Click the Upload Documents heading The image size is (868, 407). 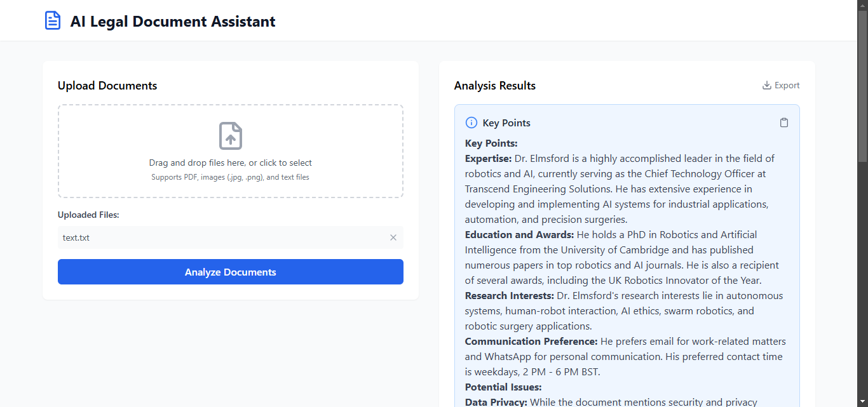click(107, 86)
